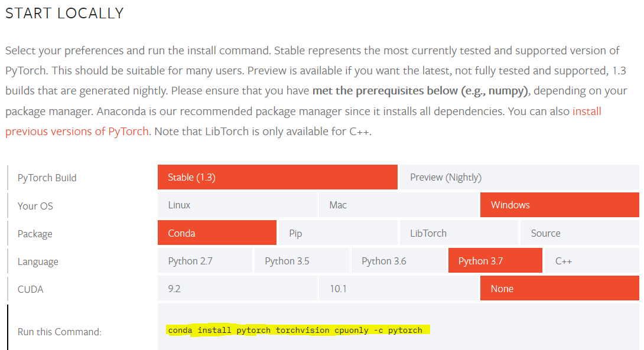This screenshot has height=350, width=644.
Task: Choose Python 3.6 language
Action: [398, 261]
